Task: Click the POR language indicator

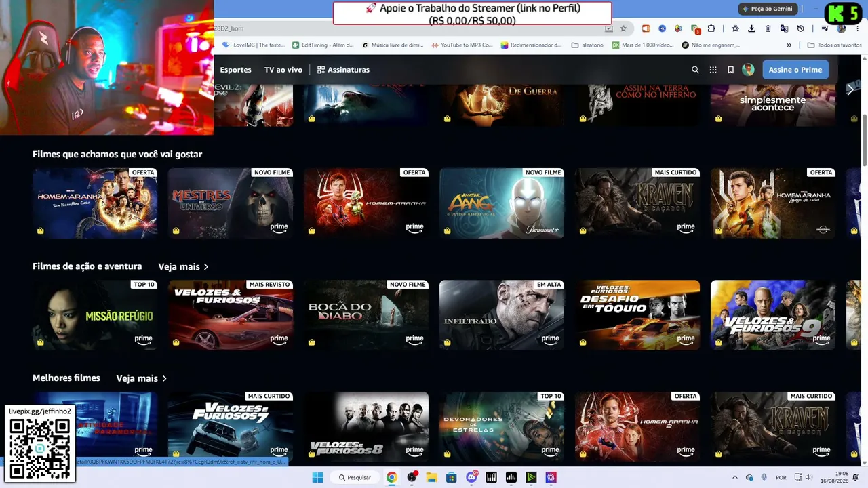Action: coord(781,477)
